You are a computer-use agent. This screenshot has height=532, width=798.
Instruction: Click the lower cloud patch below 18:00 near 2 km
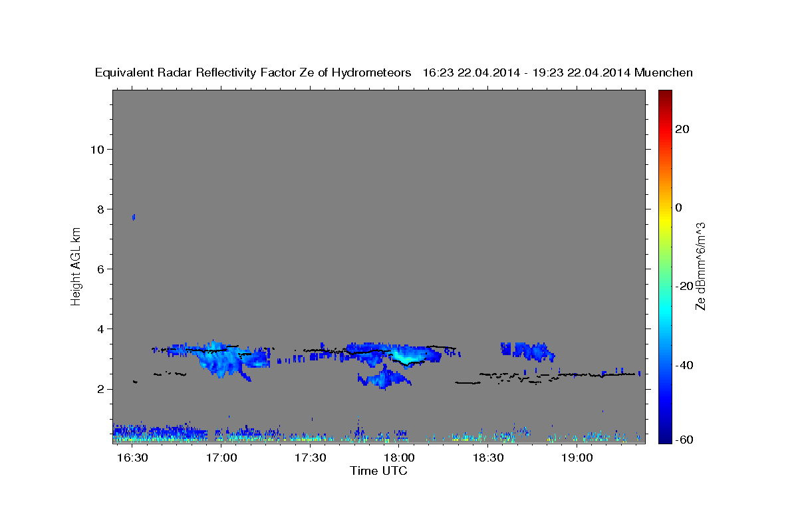click(x=384, y=378)
